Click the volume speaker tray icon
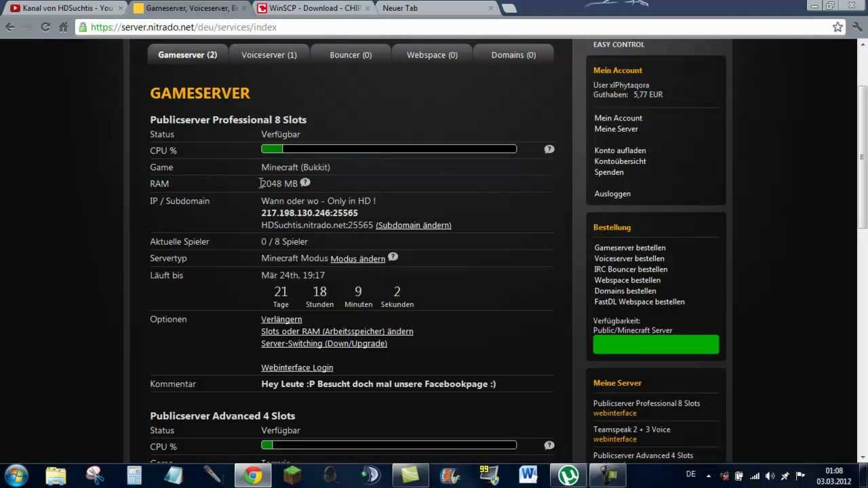 coord(770,475)
